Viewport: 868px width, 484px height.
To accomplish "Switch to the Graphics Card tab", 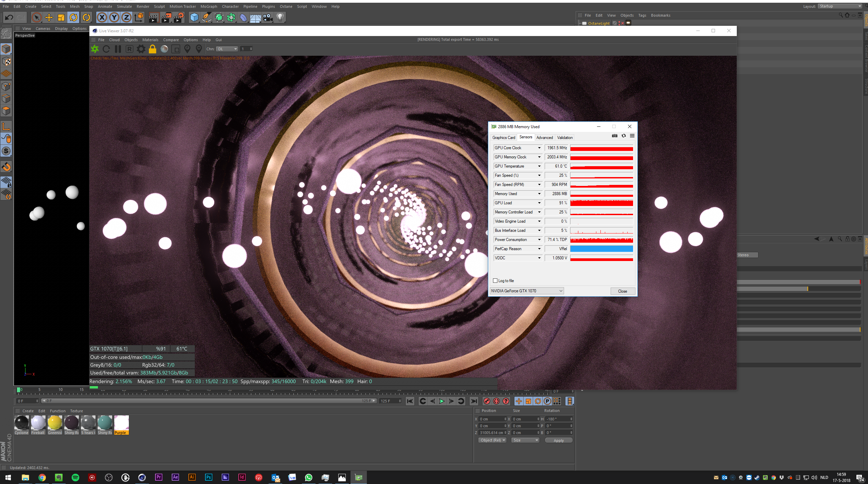I will pos(504,138).
